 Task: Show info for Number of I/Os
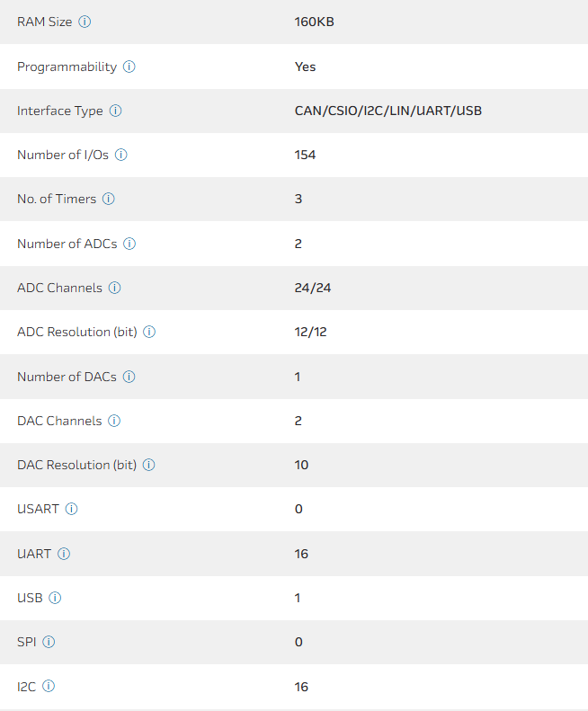pyautogui.click(x=121, y=155)
